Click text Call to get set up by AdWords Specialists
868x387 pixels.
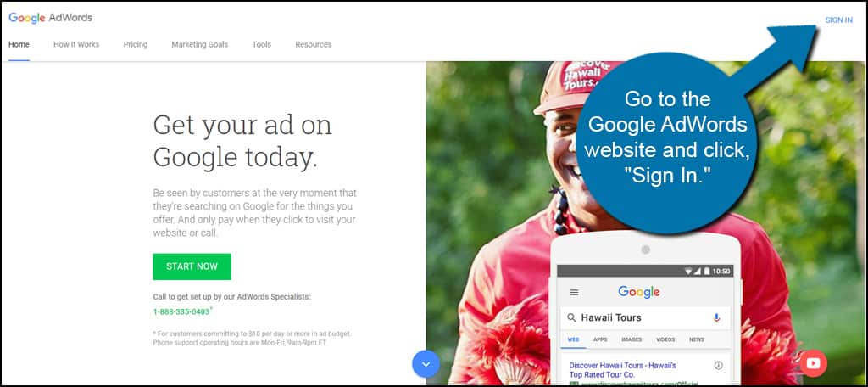coord(232,297)
